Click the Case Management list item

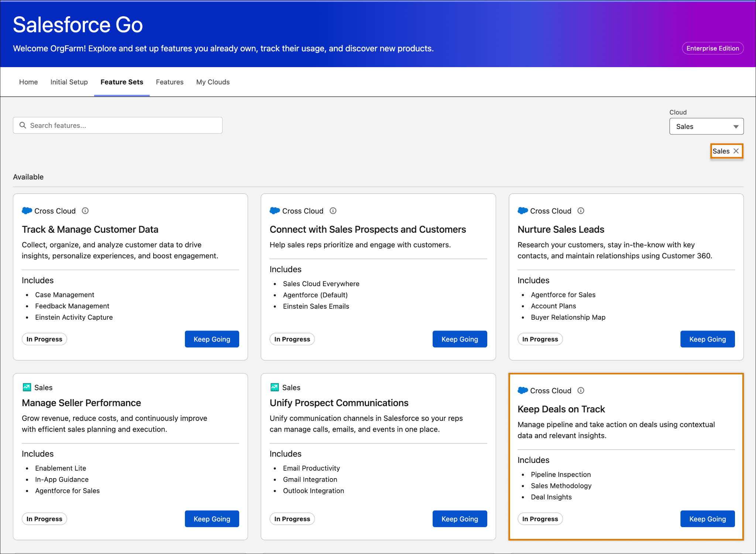(x=65, y=295)
